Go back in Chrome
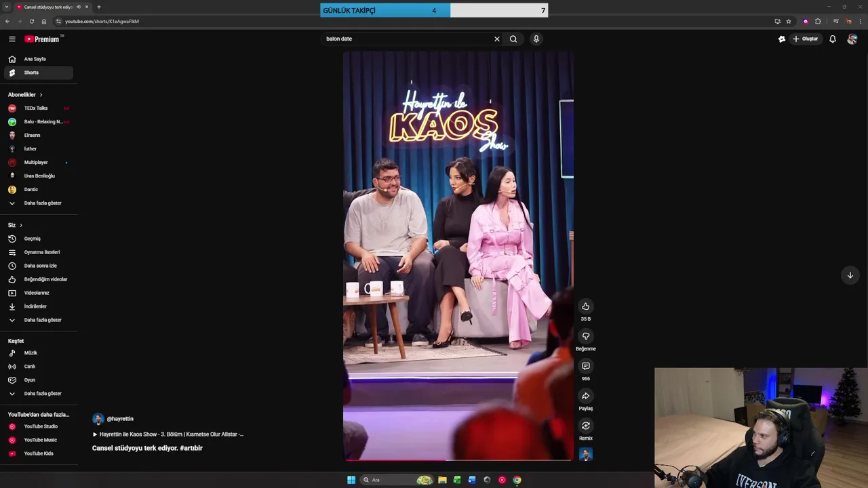This screenshot has width=868, height=488. pos(7,21)
